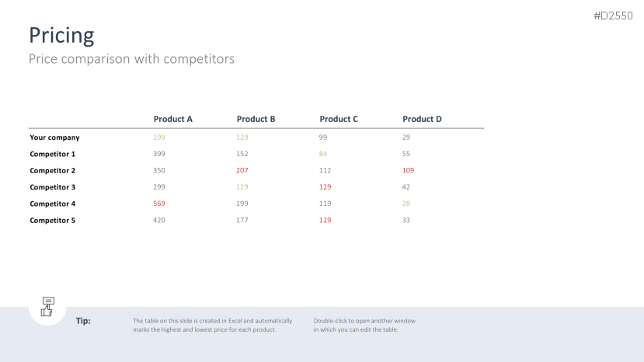Select the Product A column header
Viewport: 644px width, 362px height.
[172, 119]
